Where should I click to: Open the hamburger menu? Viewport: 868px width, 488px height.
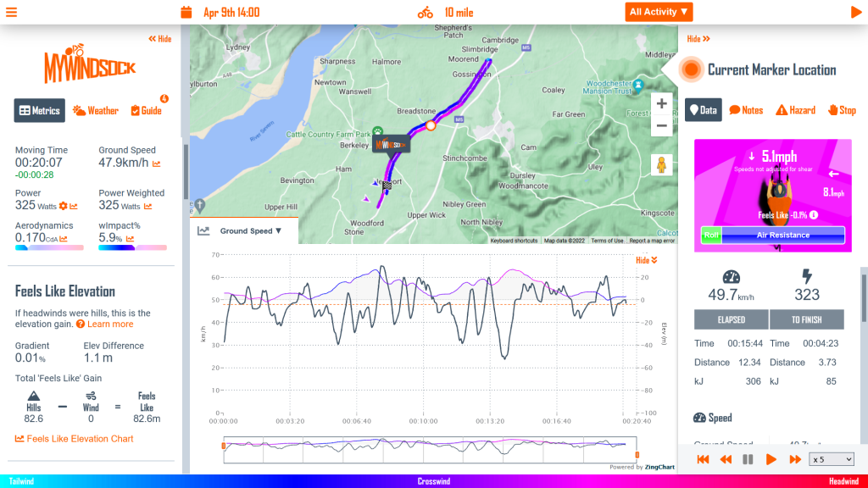[11, 12]
